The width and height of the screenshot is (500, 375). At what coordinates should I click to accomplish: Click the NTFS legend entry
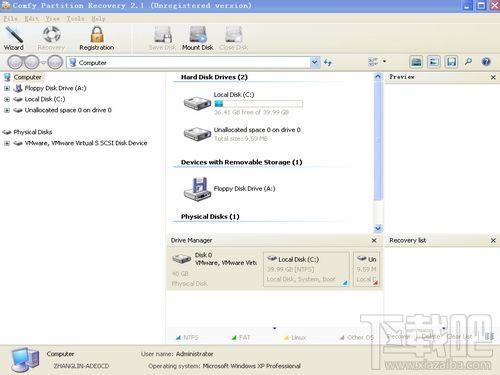tap(187, 337)
